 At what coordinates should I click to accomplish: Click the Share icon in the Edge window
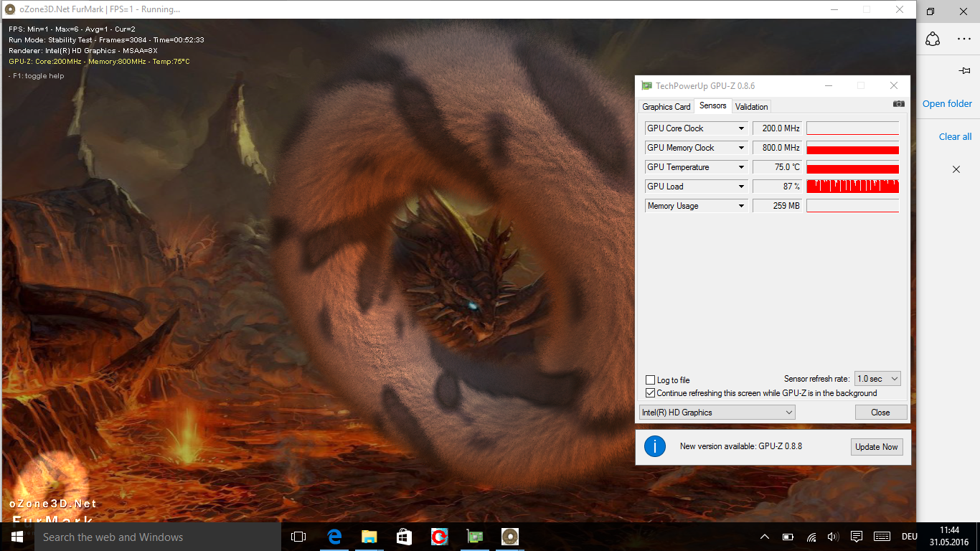pos(933,39)
